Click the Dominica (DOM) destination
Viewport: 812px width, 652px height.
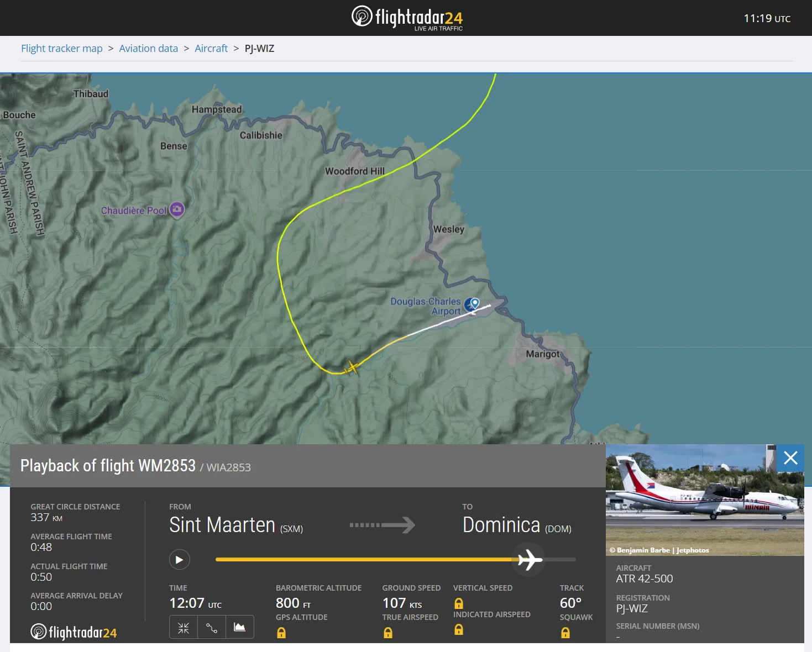pyautogui.click(x=517, y=525)
